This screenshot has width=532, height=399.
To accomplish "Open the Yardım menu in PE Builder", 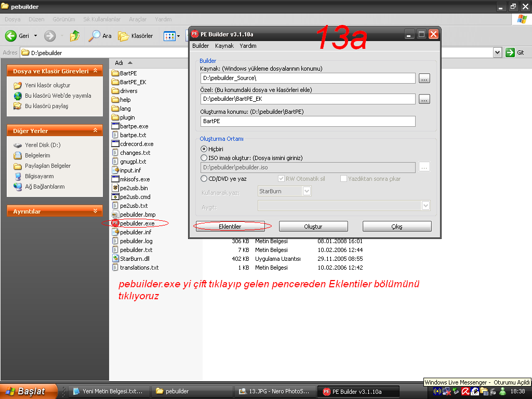I will 248,46.
